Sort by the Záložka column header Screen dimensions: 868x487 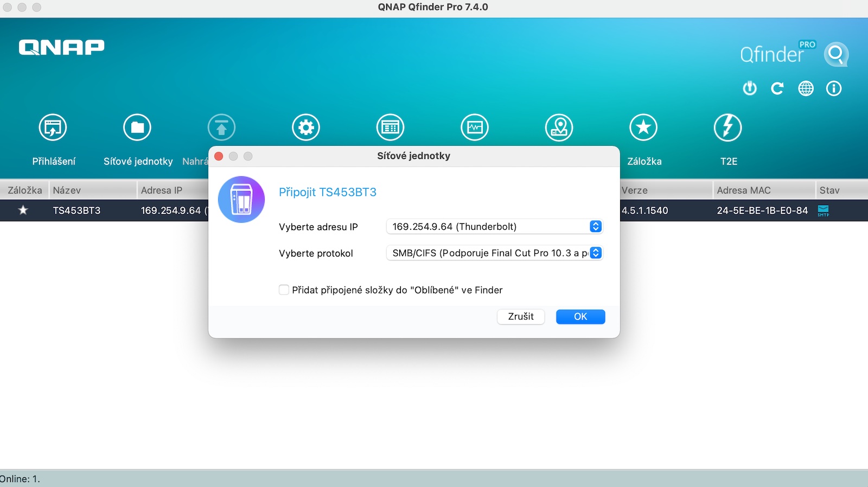24,190
